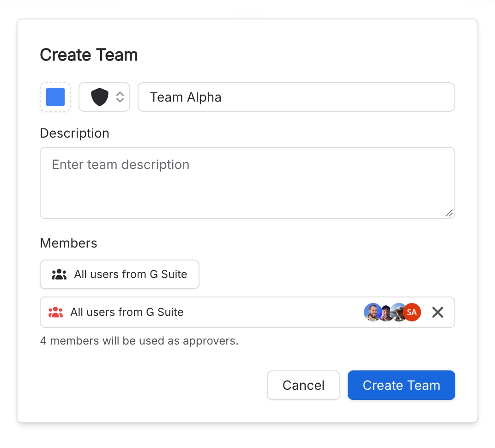This screenshot has height=448, width=495.
Task: Remove the All users from G Suite row
Action: tap(438, 312)
